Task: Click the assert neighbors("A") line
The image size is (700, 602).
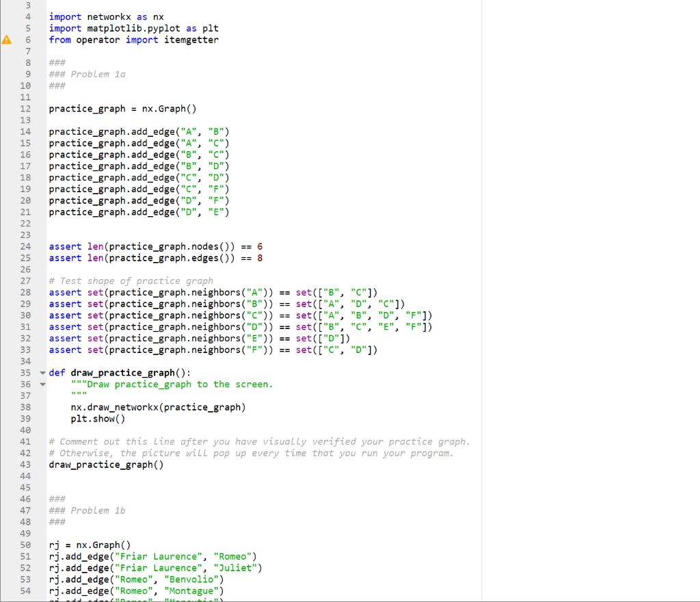Action: coord(213,293)
